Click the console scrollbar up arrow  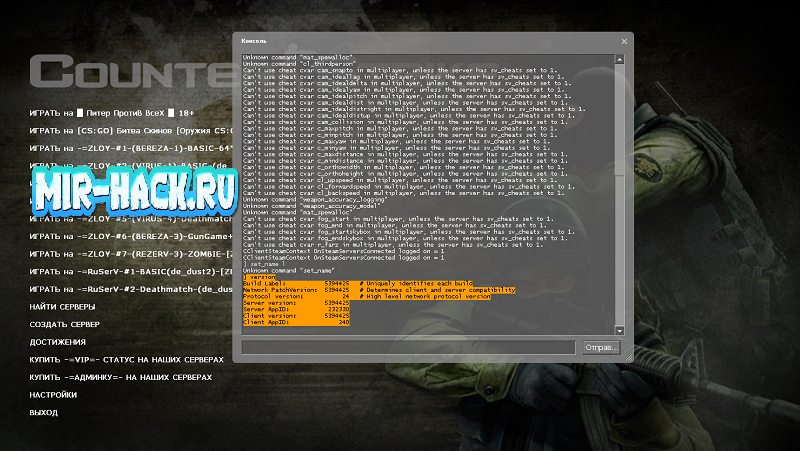[x=619, y=59]
